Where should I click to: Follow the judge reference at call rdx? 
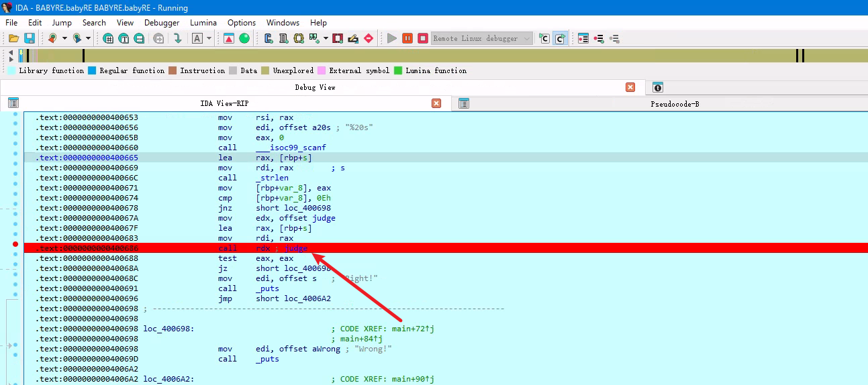tap(296, 248)
